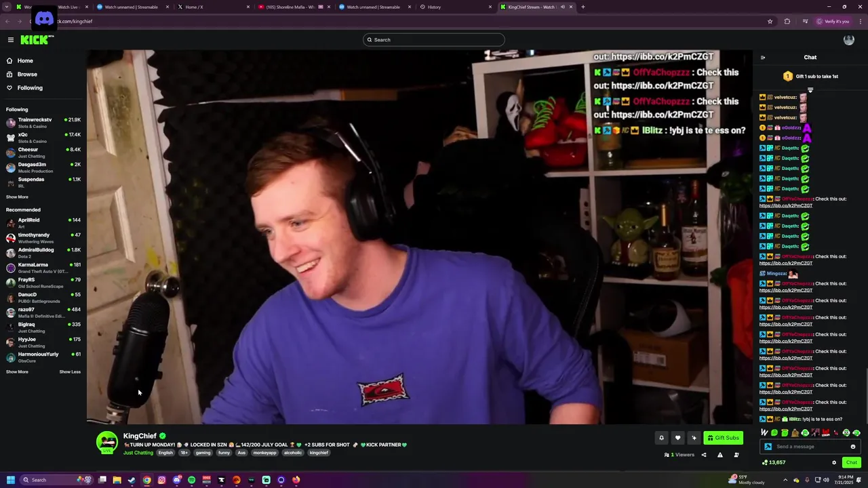Image resolution: width=868 pixels, height=488 pixels.
Task: Bookmark this page with the star icon
Action: 770,21
